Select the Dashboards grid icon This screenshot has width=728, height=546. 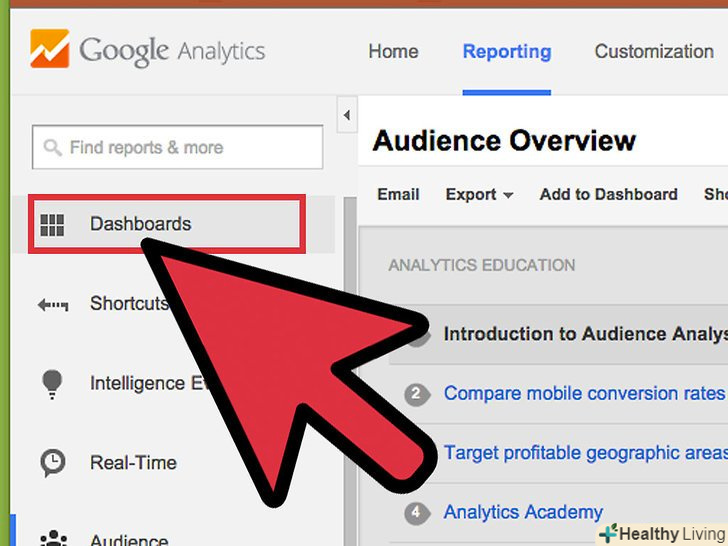pyautogui.click(x=52, y=225)
